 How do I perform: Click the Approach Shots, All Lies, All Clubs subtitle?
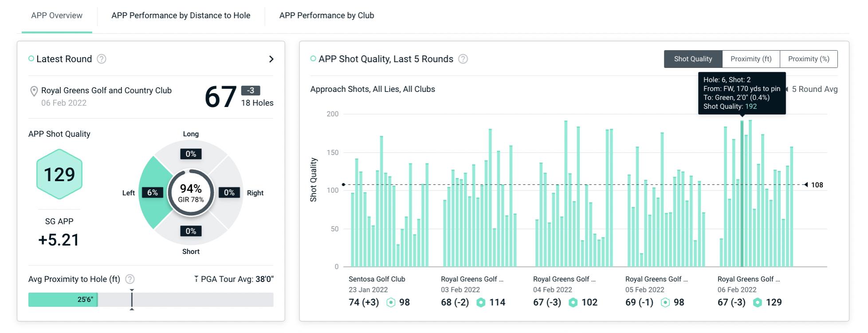[x=373, y=89]
